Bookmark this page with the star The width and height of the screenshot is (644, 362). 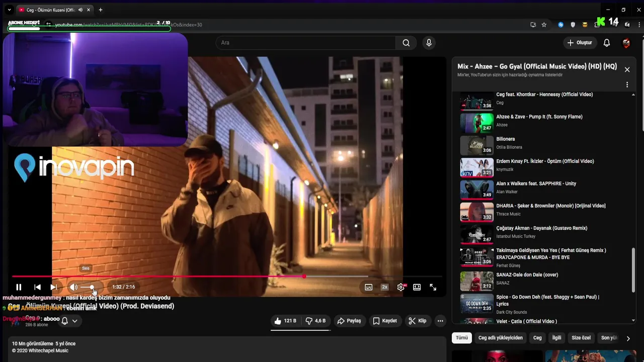(544, 25)
